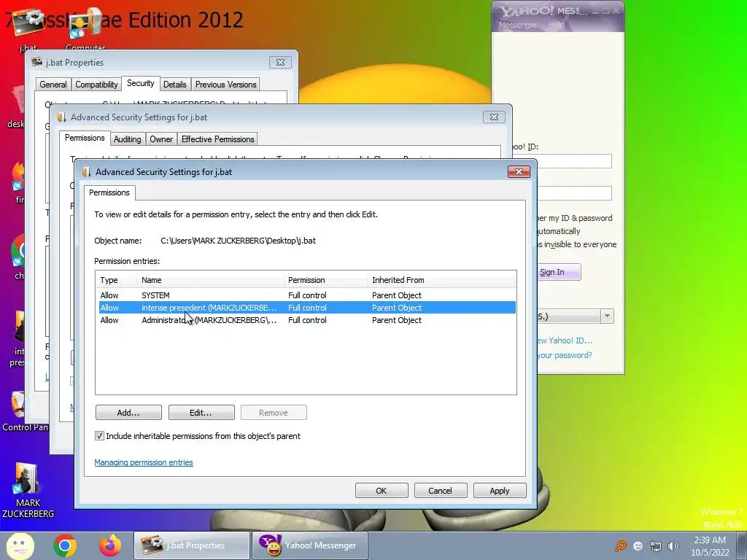Click the Add... button
Screen dimensions: 747x560
click(x=128, y=413)
